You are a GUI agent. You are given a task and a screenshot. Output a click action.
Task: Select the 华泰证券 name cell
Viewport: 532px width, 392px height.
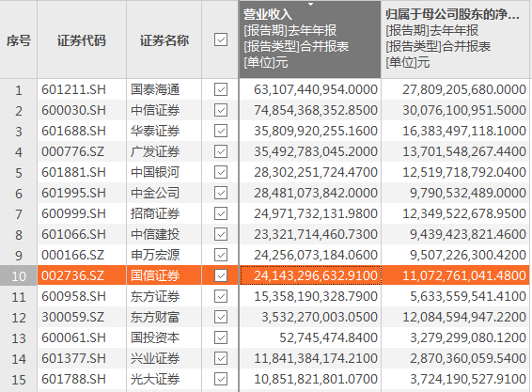164,131
